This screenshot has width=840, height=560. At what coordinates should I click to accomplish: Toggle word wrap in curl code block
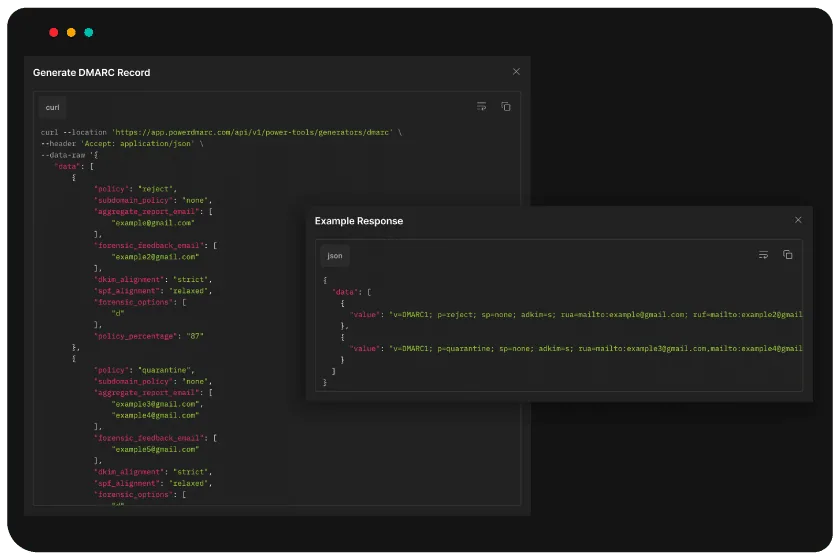tap(482, 107)
